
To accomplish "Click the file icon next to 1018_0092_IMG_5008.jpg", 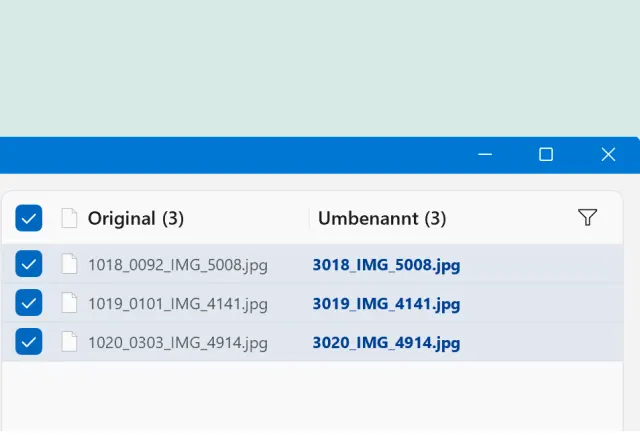I will pos(69,265).
